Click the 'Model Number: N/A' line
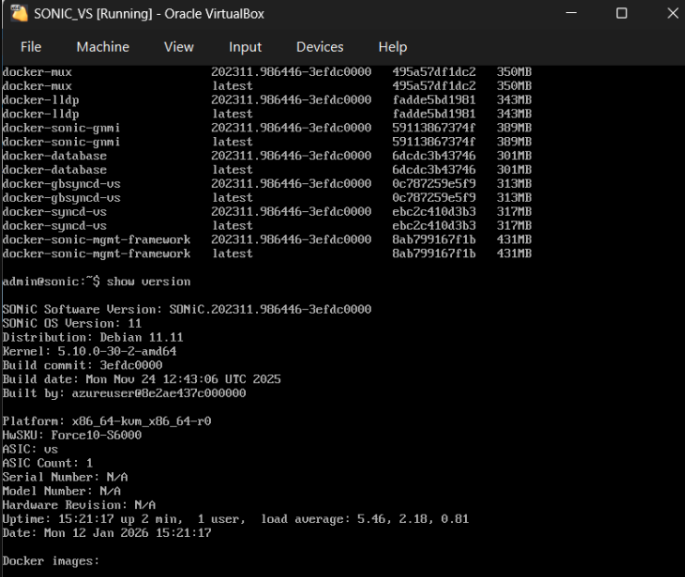Viewport: 685px width, 577px height. pyautogui.click(x=62, y=491)
